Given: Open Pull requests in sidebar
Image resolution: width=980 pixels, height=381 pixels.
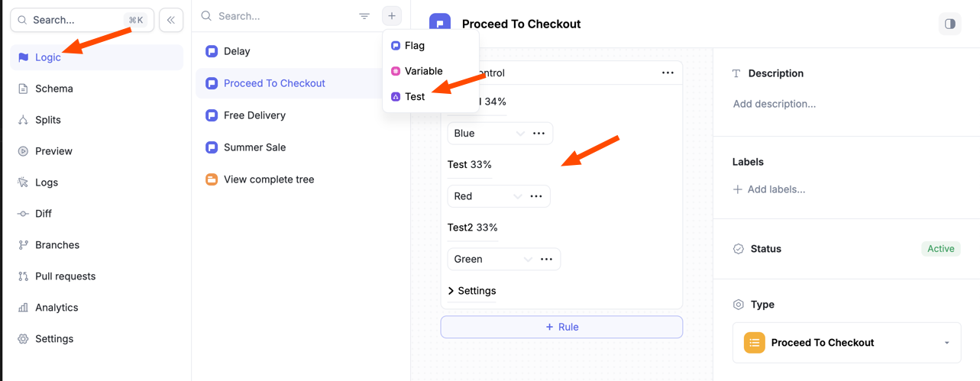Looking at the screenshot, I should [x=65, y=276].
